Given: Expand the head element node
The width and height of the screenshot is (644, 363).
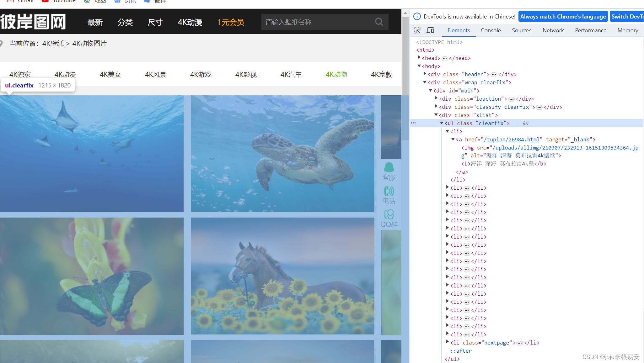Looking at the screenshot, I should pos(419,58).
